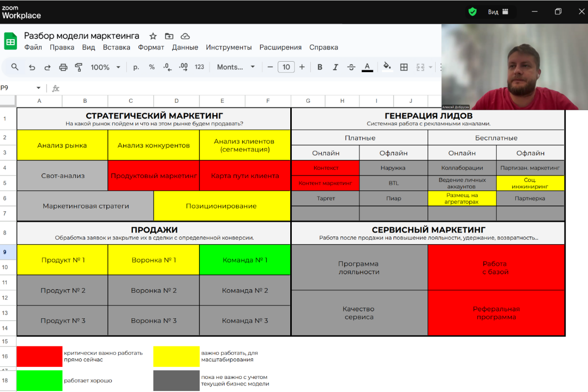Open the 100% zoom dropdown

click(x=105, y=67)
